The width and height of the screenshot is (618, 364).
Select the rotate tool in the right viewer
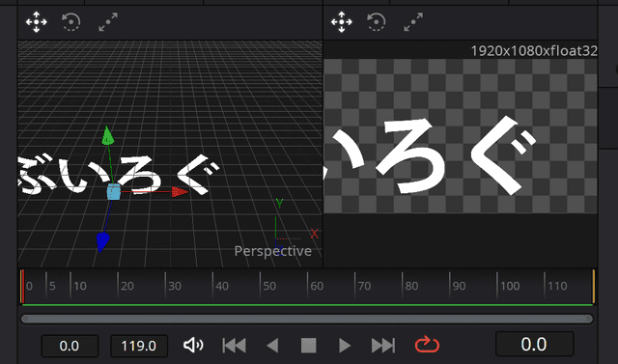(x=377, y=22)
